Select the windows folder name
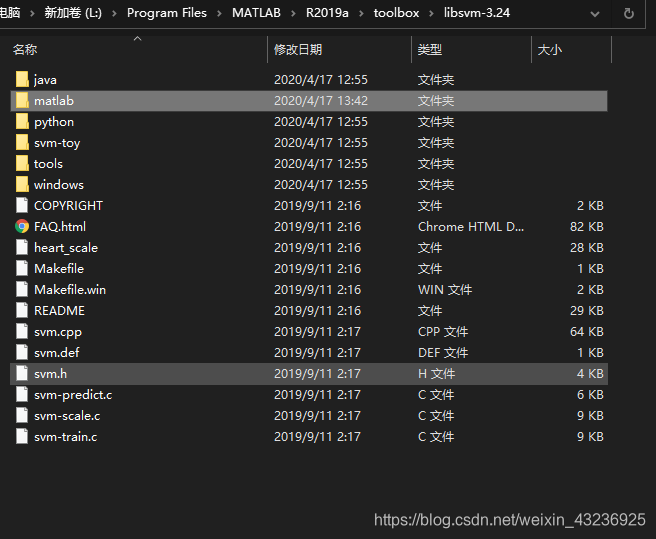The image size is (656, 539). point(59,185)
